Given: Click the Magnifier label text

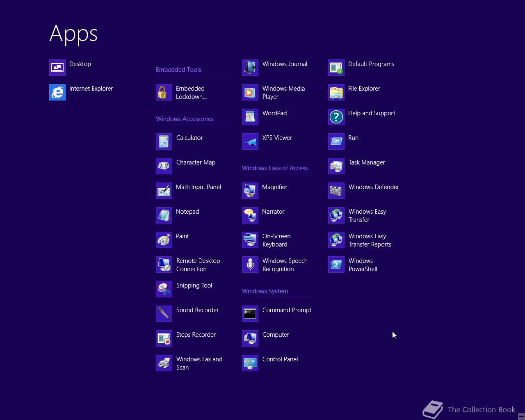Looking at the screenshot, I should pos(275,187).
